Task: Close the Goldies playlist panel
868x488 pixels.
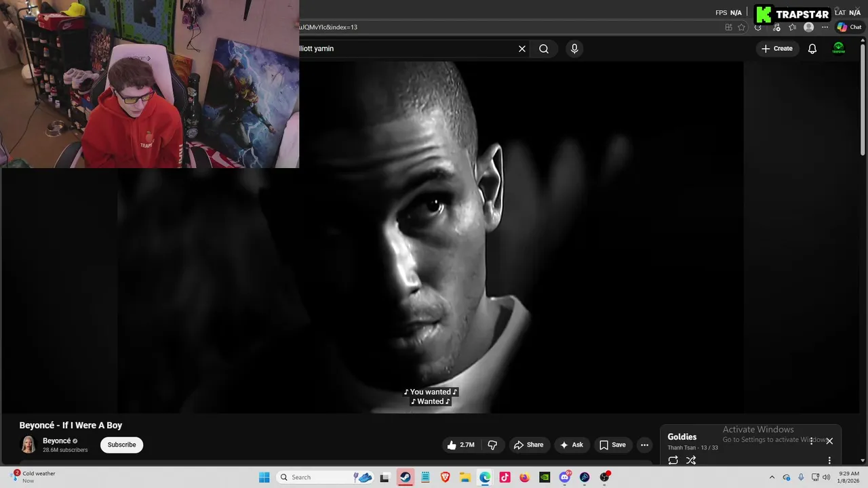Action: pos(829,441)
